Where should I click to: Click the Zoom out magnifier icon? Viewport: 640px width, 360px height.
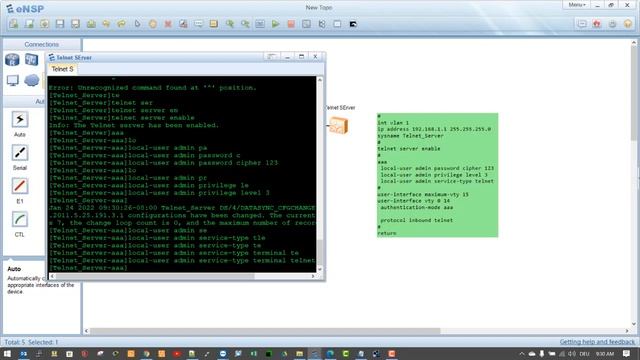(245, 24)
